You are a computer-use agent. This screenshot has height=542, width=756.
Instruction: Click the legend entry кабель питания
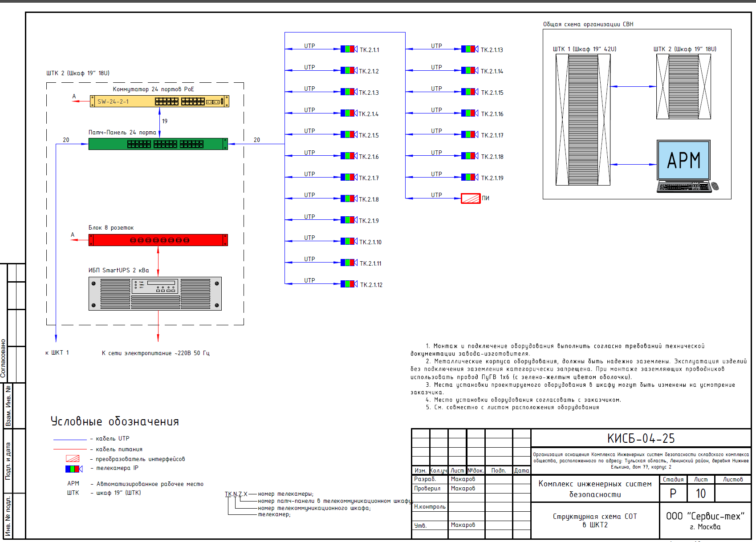pos(119,449)
